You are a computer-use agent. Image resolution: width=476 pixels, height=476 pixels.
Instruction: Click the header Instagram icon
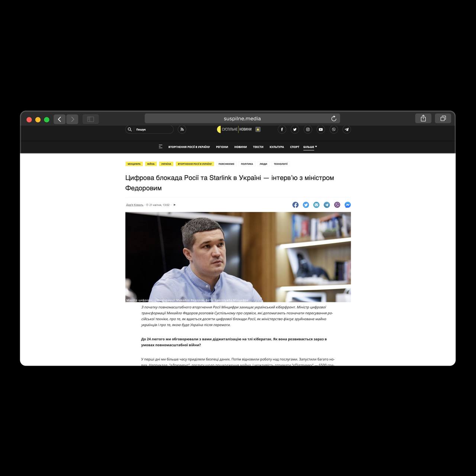point(308,129)
